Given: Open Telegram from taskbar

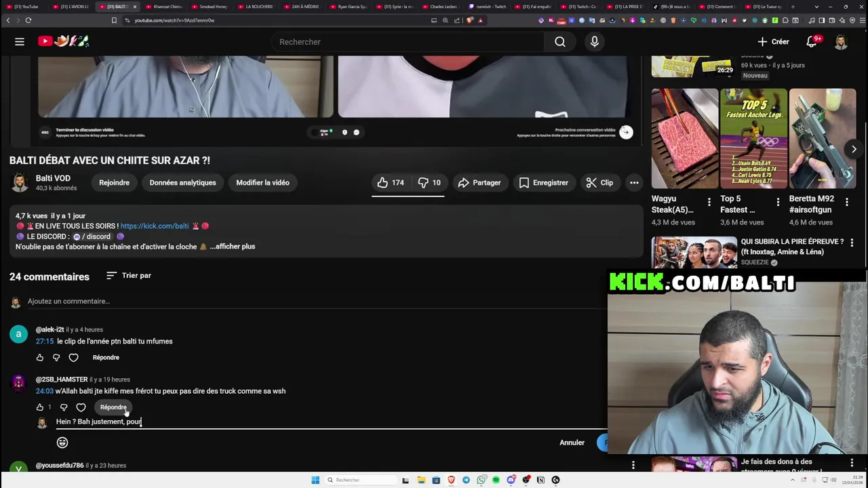Looking at the screenshot, I should coord(466,480).
